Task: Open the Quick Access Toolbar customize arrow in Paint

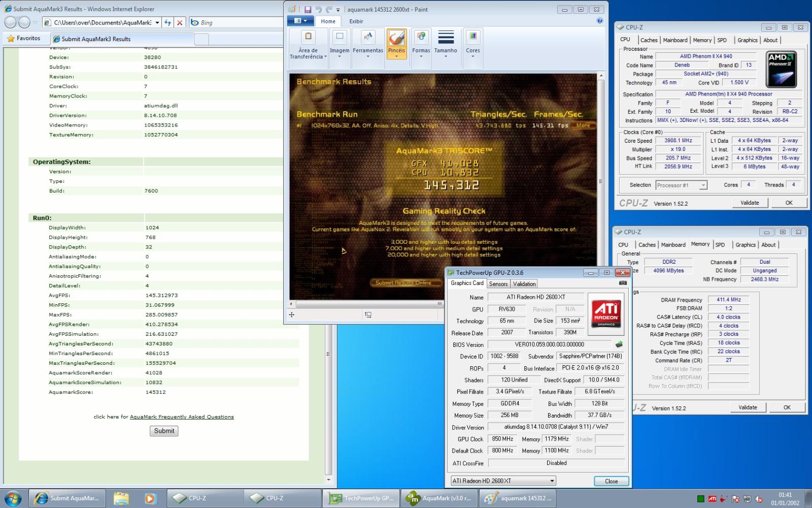Action: 339,10
